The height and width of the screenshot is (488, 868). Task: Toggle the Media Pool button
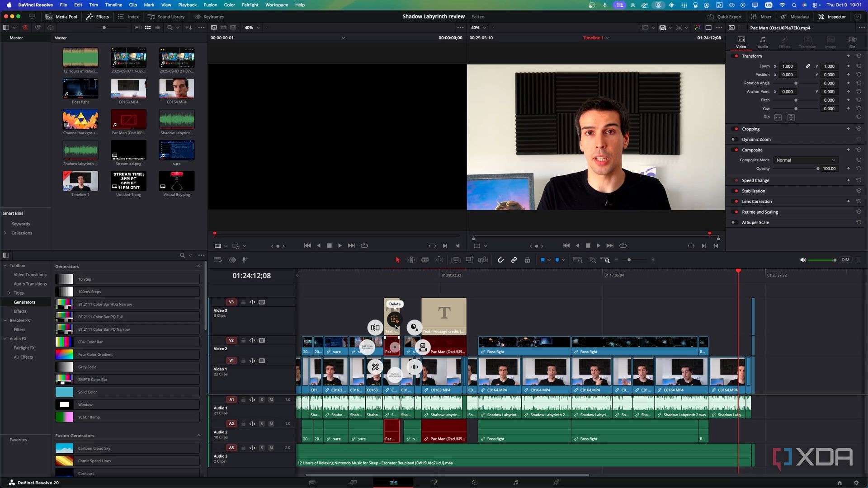61,17
